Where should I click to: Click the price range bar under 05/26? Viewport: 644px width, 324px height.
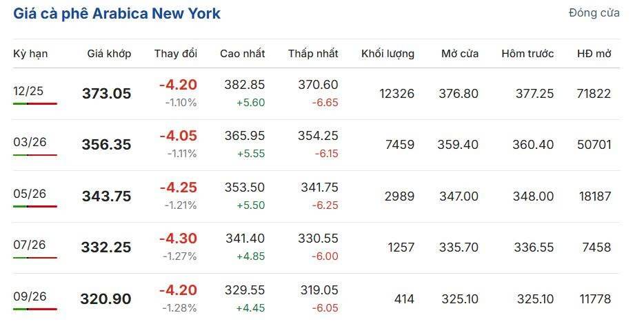[34, 206]
